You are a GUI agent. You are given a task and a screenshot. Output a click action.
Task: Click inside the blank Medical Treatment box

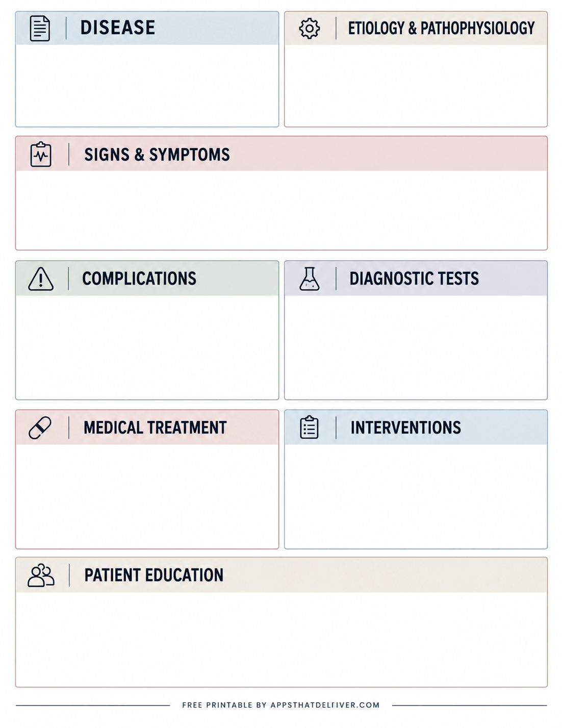pyautogui.click(x=147, y=496)
